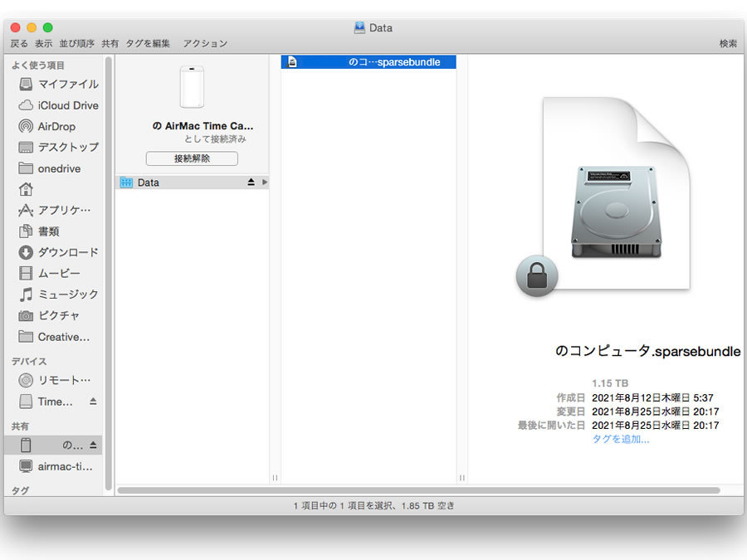Click として接続済み status text
Image resolution: width=747 pixels, height=560 pixels.
click(215, 139)
